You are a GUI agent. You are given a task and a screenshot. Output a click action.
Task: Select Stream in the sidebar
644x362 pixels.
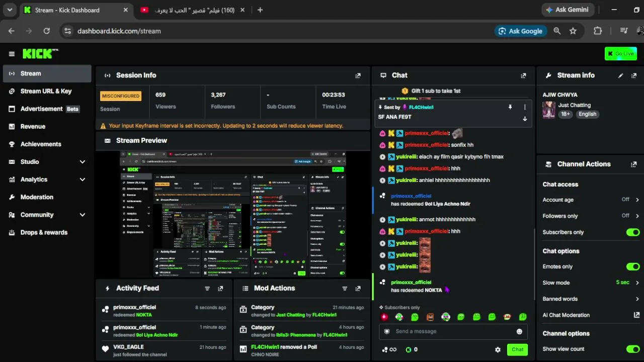(47, 73)
